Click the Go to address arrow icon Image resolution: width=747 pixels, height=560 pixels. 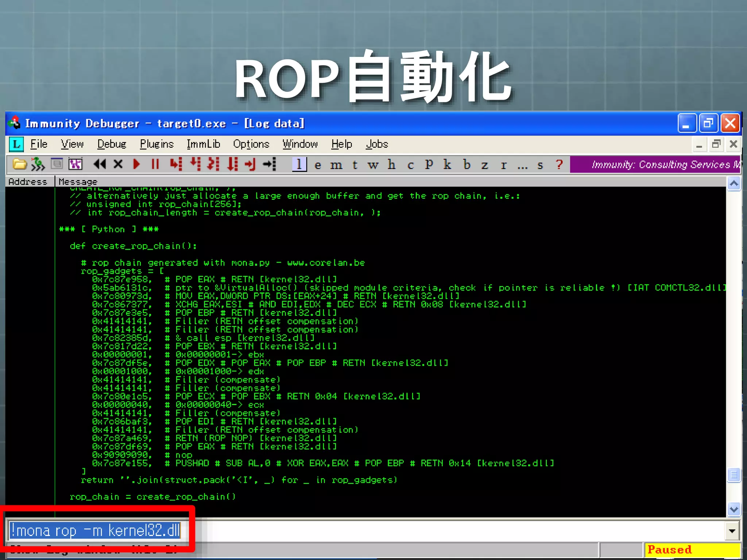(270, 164)
